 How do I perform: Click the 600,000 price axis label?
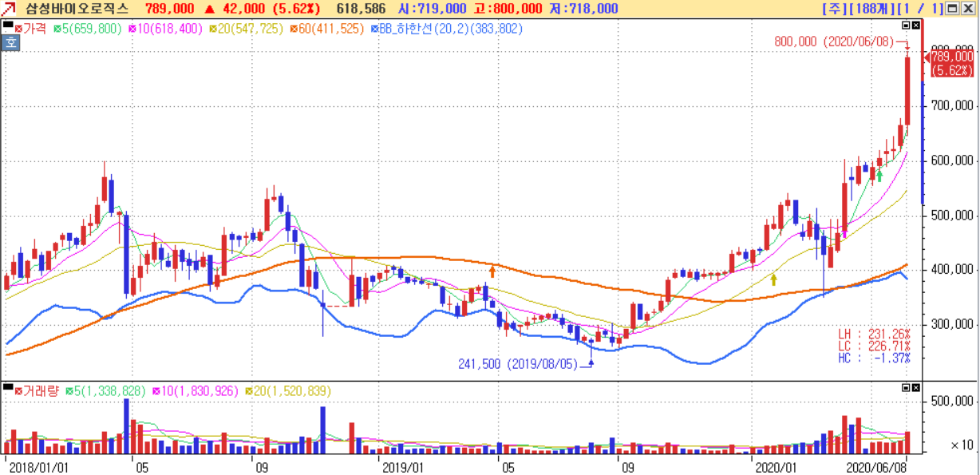951,160
